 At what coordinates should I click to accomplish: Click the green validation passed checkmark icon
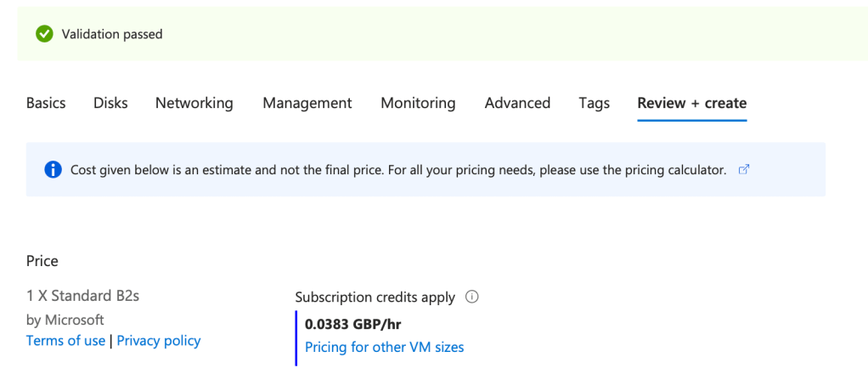click(x=44, y=34)
